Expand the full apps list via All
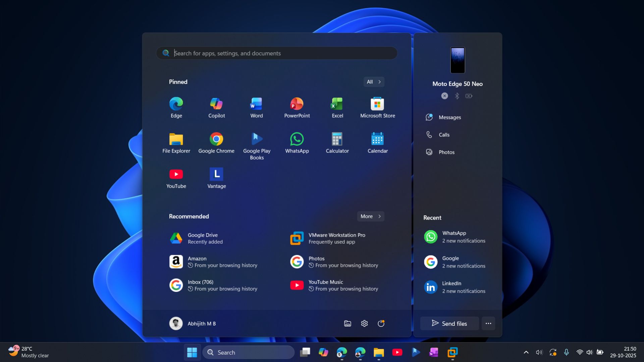The image size is (644, 362). click(x=373, y=81)
